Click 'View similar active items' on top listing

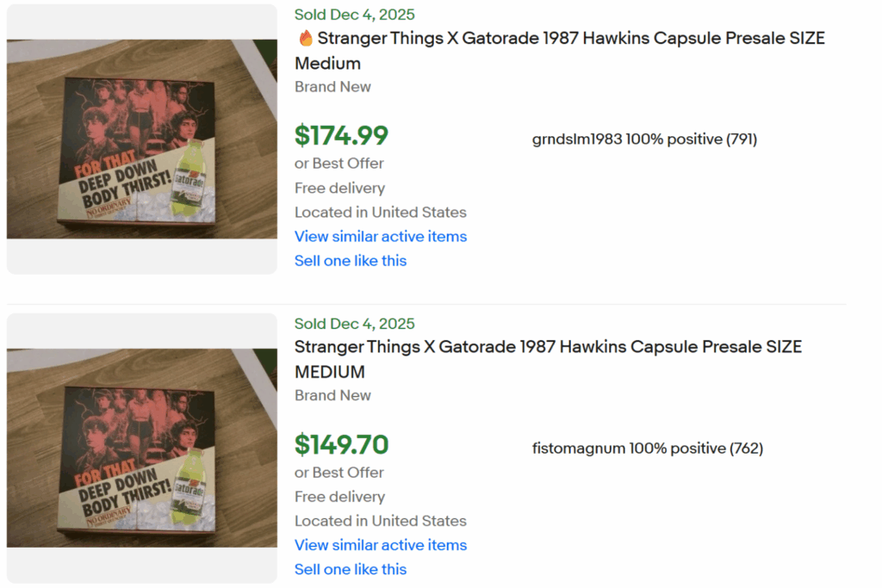click(x=380, y=236)
